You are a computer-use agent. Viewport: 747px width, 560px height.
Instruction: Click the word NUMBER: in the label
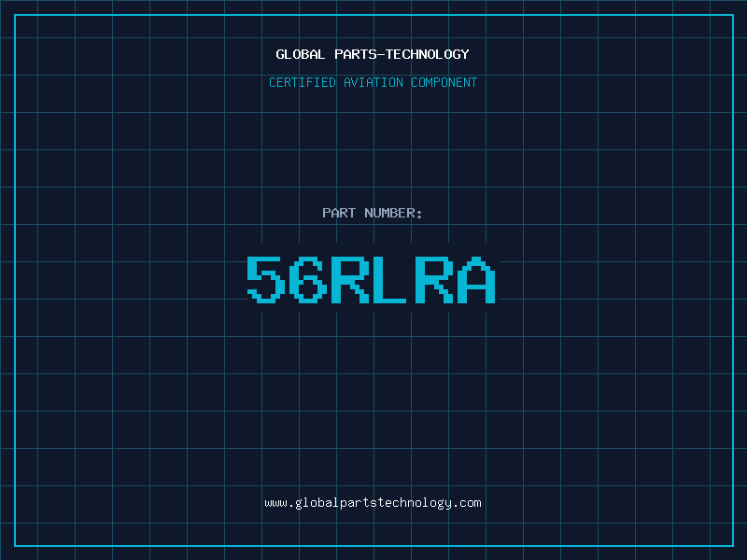tap(393, 213)
